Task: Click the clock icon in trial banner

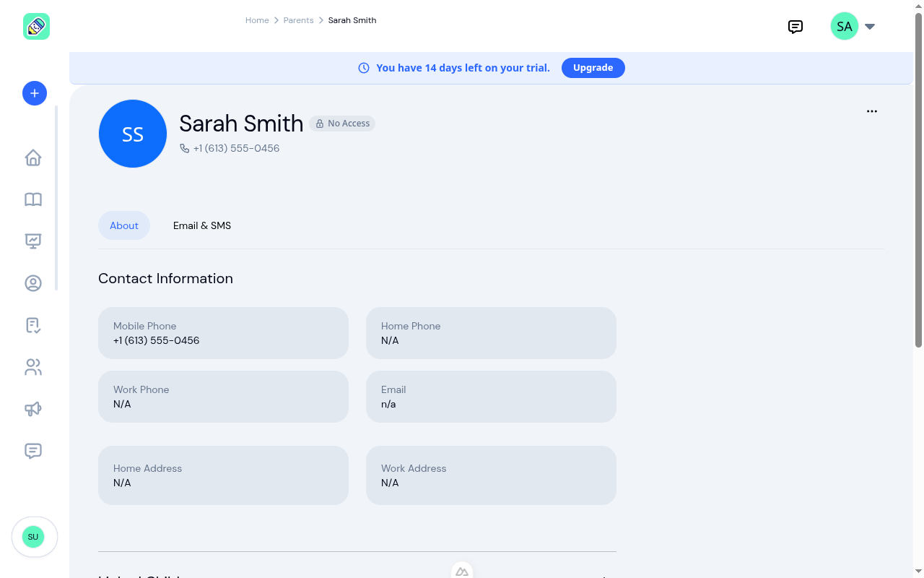Action: (x=364, y=68)
